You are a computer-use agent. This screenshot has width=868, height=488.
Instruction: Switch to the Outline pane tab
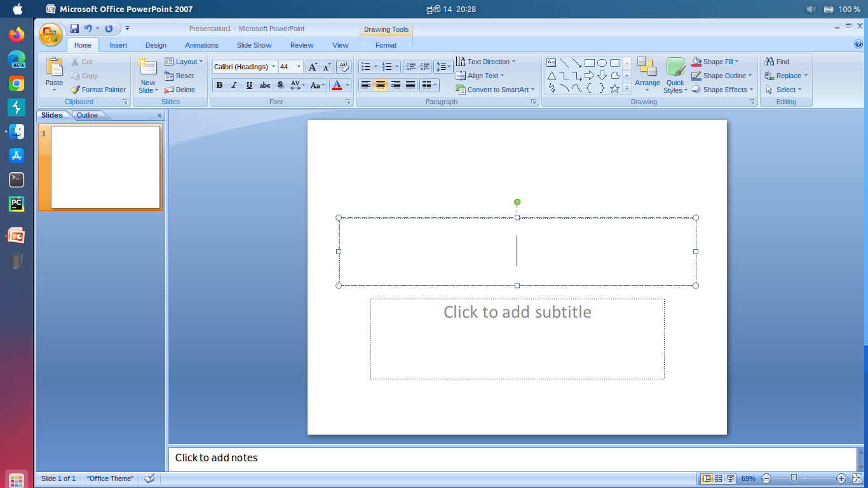88,115
